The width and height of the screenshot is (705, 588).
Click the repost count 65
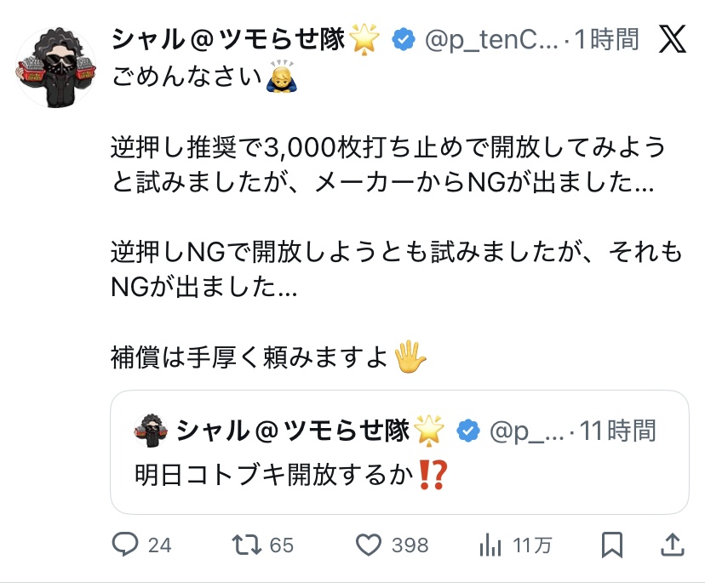point(283,545)
